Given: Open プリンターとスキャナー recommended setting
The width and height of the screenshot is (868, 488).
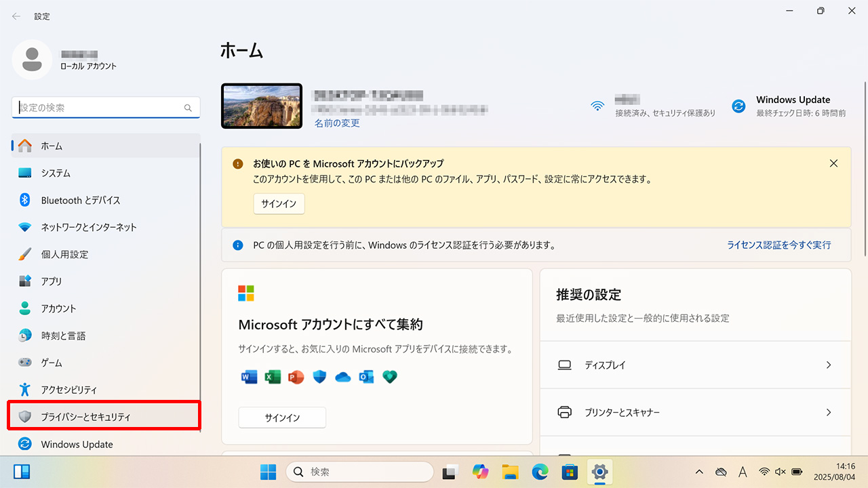Looking at the screenshot, I should (x=696, y=412).
